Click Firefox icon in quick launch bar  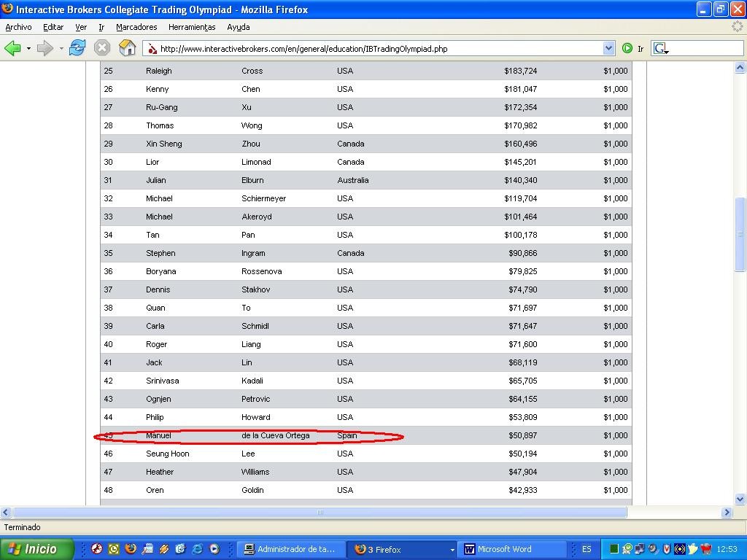click(x=131, y=549)
